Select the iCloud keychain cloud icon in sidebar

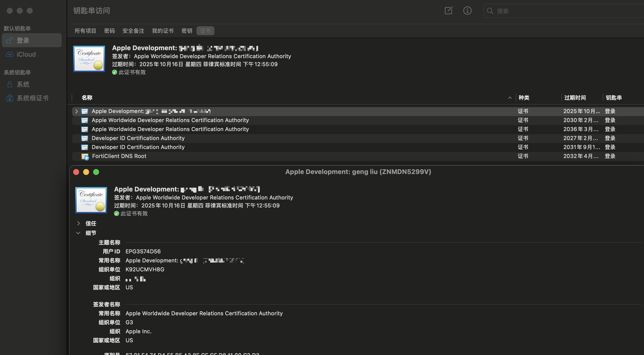[10, 54]
